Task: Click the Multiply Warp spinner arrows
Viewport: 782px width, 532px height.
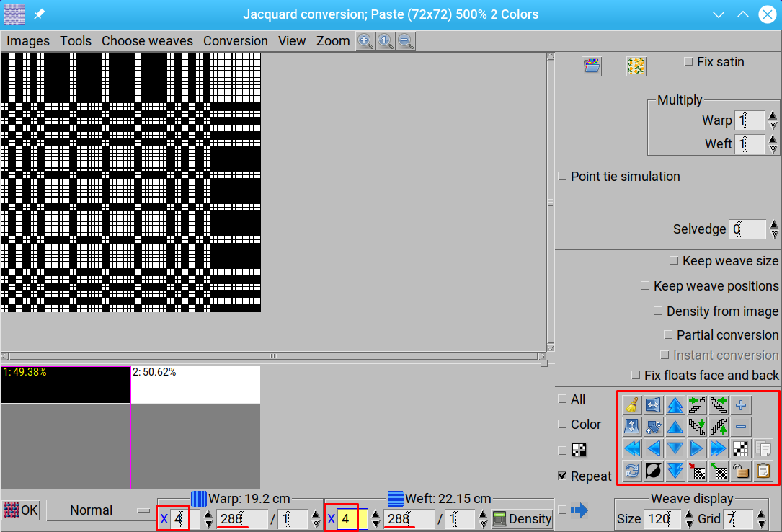Action: point(773,120)
